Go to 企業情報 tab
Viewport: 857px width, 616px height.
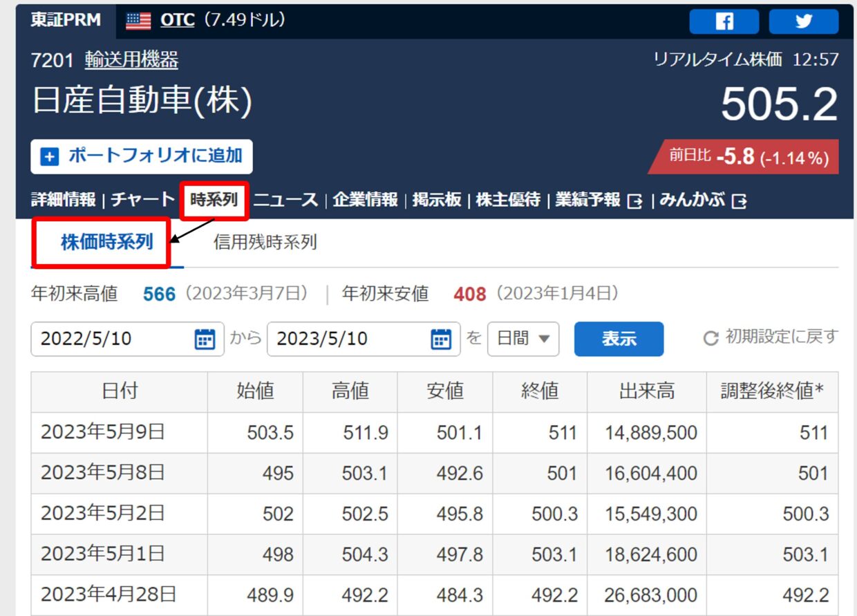[365, 200]
